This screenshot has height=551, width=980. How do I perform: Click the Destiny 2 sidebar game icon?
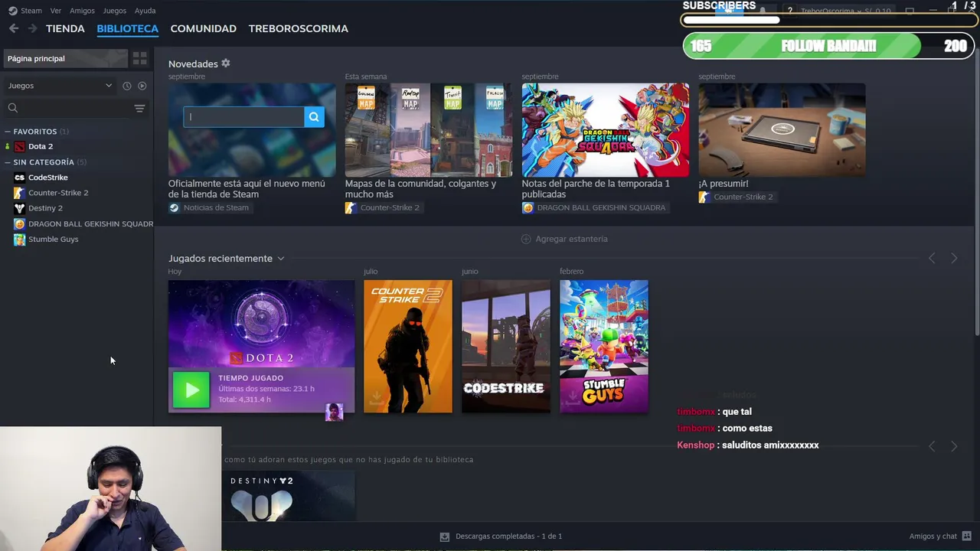(19, 208)
